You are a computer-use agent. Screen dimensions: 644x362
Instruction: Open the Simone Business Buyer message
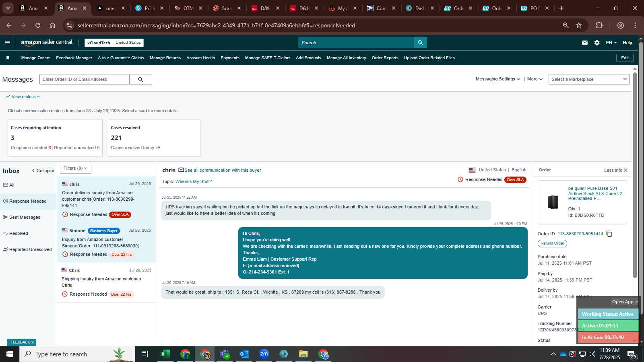point(106,243)
